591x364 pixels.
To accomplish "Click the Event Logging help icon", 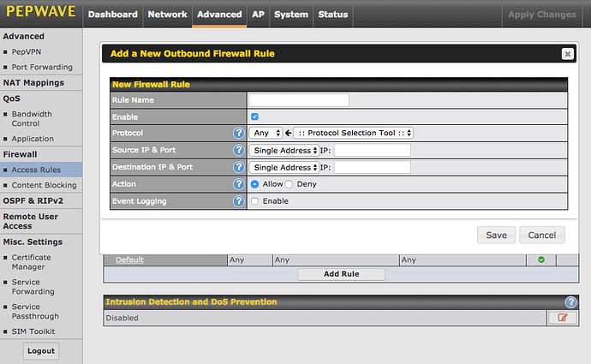I will 239,201.
